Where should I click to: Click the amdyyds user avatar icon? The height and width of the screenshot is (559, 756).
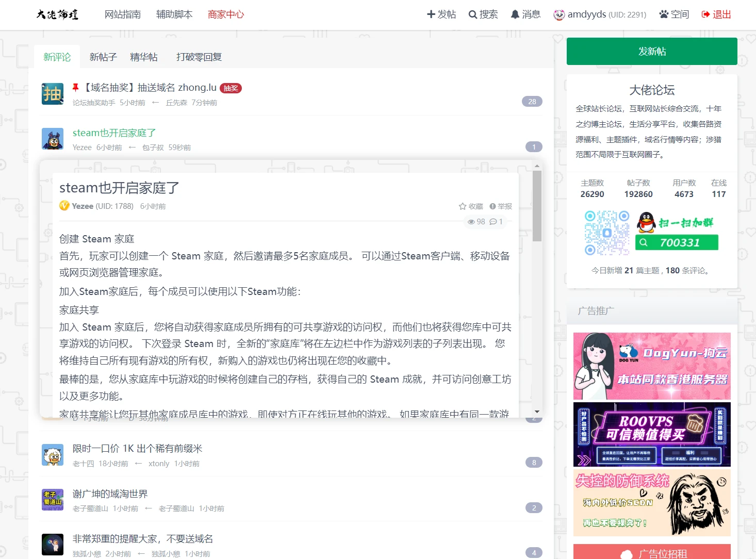click(558, 15)
